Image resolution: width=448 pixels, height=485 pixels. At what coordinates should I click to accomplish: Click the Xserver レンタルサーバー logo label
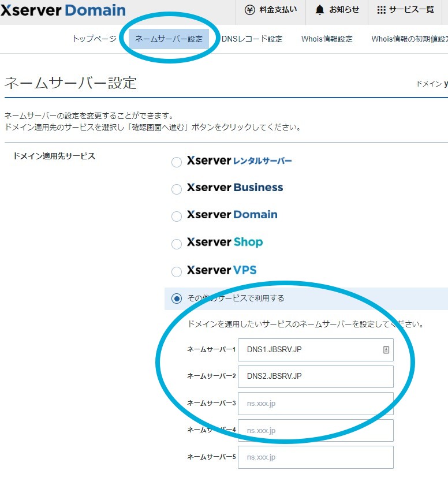tap(240, 161)
